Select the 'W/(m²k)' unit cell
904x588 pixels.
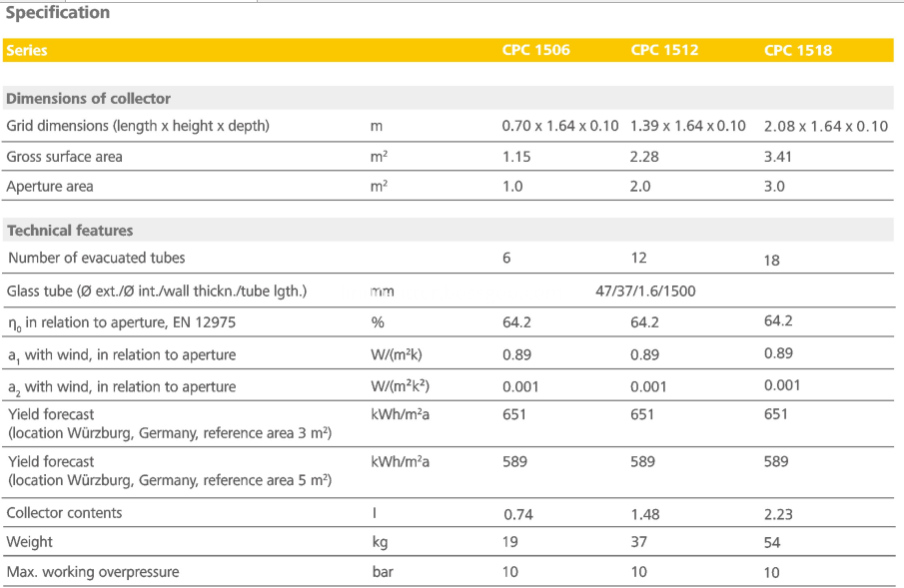[397, 354]
